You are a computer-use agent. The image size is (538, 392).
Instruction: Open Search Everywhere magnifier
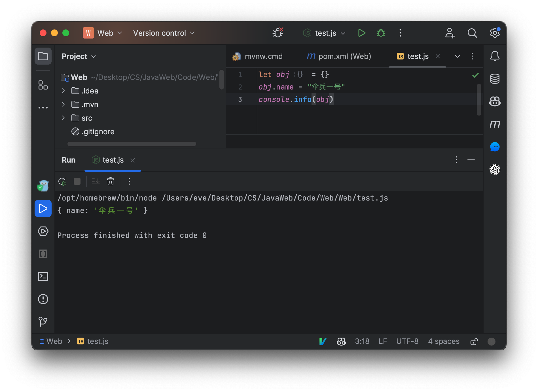click(472, 33)
